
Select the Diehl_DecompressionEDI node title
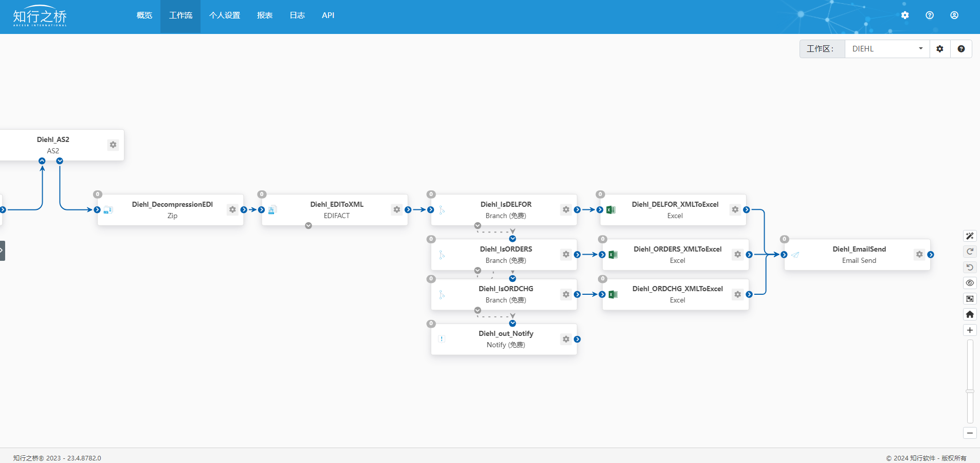point(172,204)
